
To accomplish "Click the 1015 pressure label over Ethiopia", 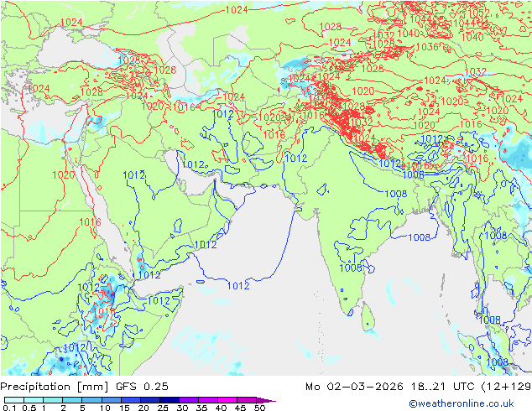I will pyautogui.click(x=105, y=311).
